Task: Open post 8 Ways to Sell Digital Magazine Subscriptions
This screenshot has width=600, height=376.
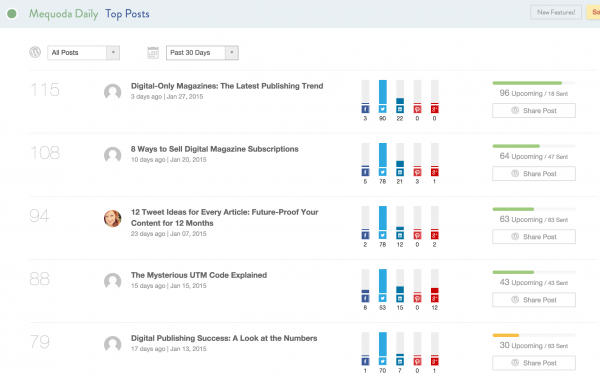Action: [x=215, y=149]
